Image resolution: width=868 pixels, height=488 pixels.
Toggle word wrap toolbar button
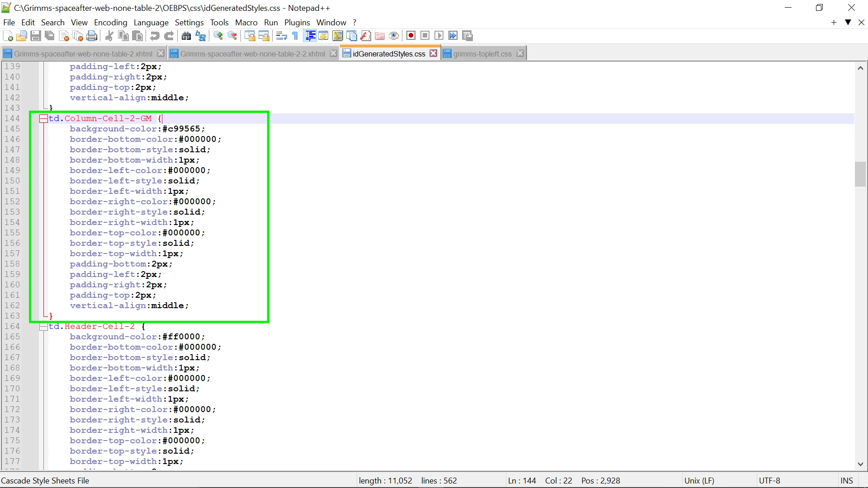[x=281, y=36]
